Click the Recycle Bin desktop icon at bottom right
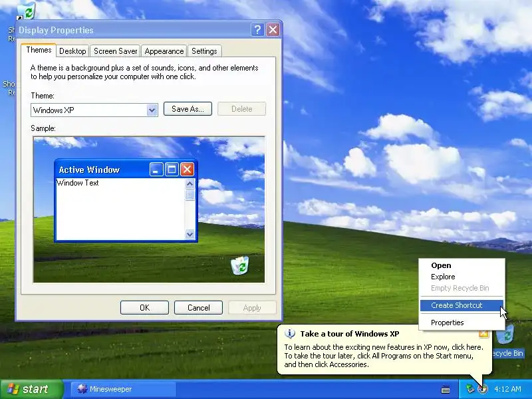This screenshot has height=399, width=532. click(506, 334)
